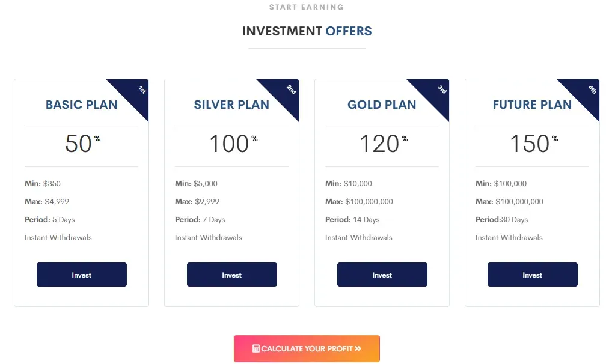Select the BASIC PLAN heading
Viewport: 612px width, 364px height.
[x=81, y=105]
